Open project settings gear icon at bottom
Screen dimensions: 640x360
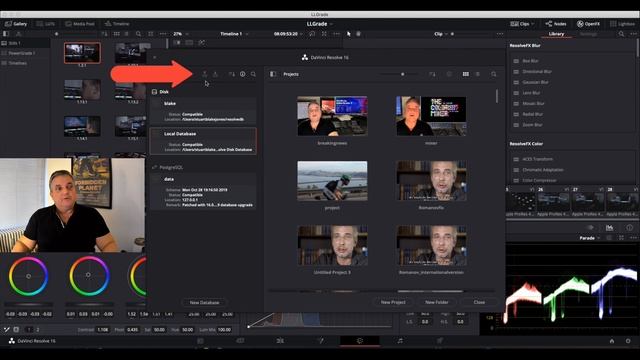[628, 341]
